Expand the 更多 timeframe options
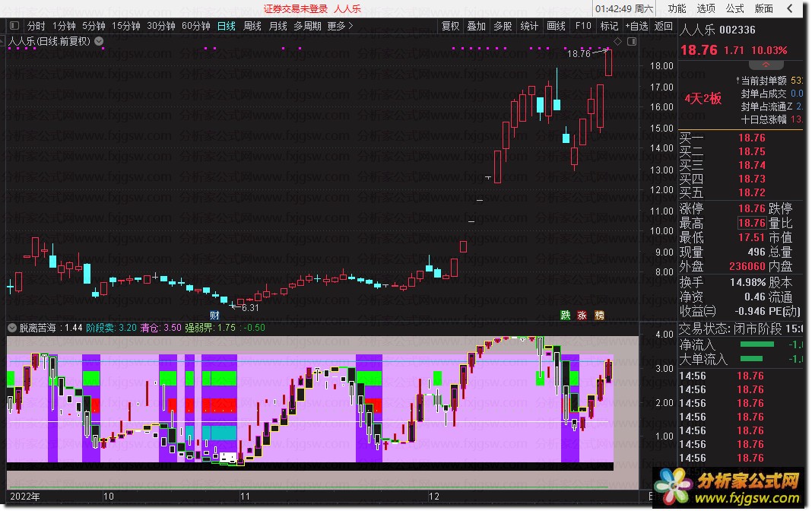 [340, 25]
